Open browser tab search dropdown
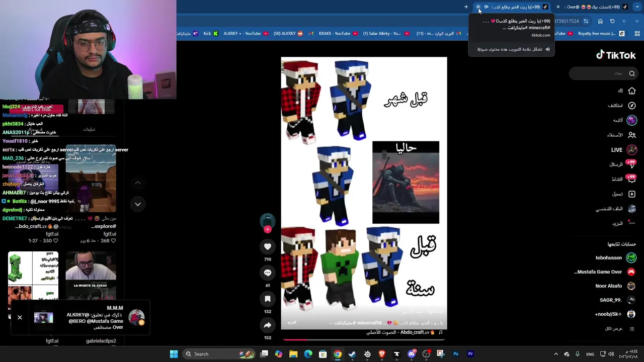The height and width of the screenshot is (362, 644). pos(637,7)
